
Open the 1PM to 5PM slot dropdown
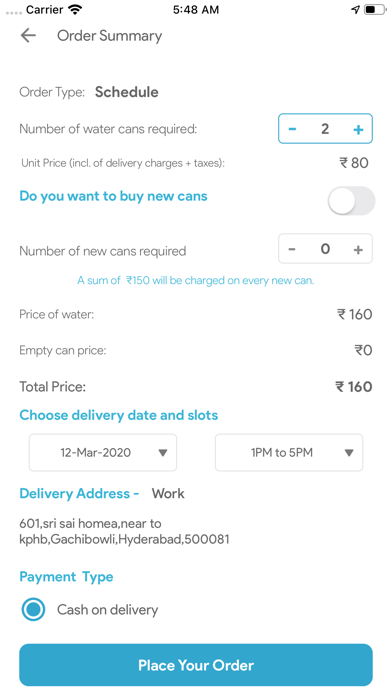click(x=289, y=452)
